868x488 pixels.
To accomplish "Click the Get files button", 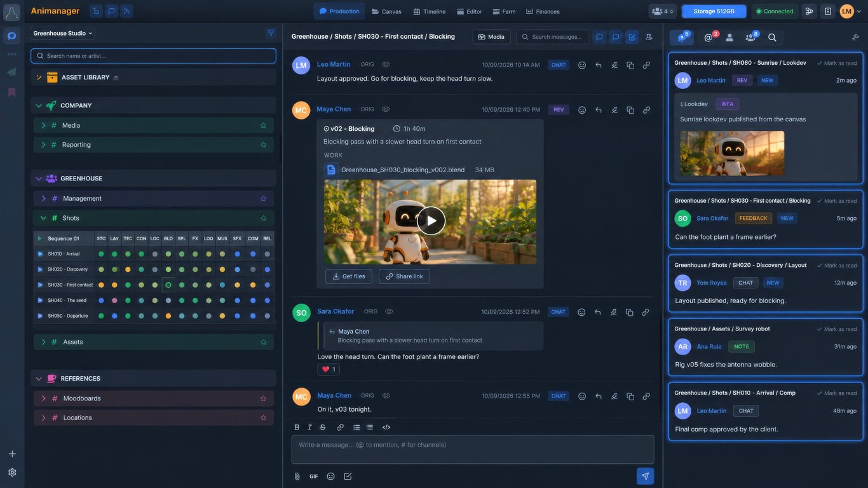I will pyautogui.click(x=349, y=276).
